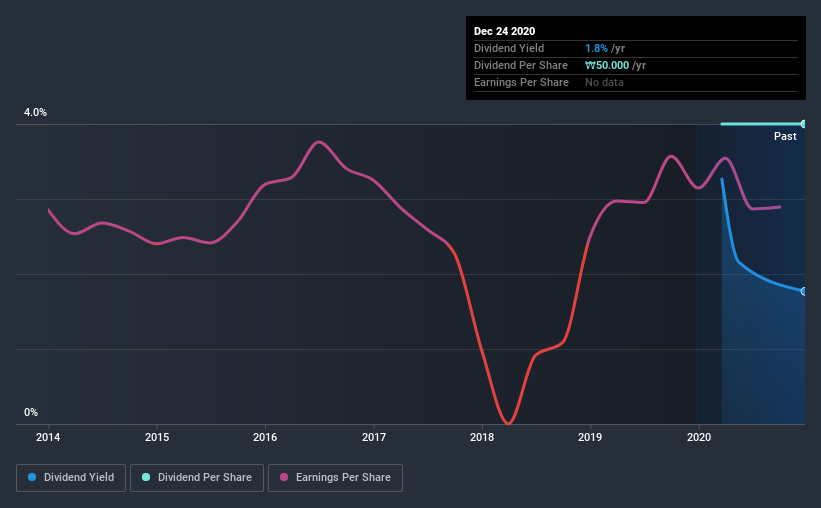Click the 2018 x-axis label
Screen dimensions: 821x508
pyautogui.click(x=482, y=437)
